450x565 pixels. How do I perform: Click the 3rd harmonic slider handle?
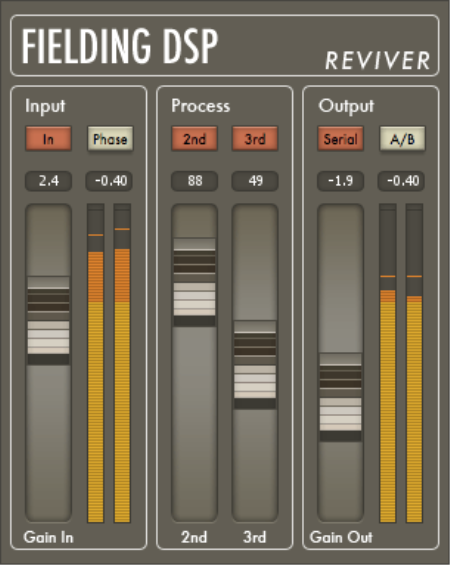pyautogui.click(x=255, y=365)
